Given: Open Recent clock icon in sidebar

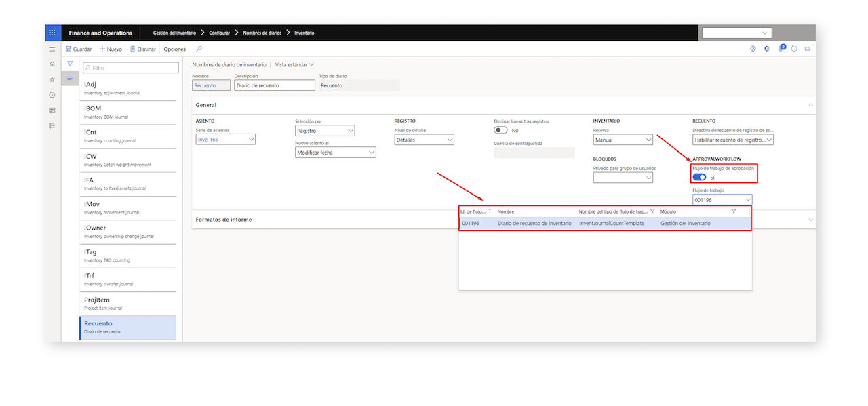Looking at the screenshot, I should (x=52, y=95).
